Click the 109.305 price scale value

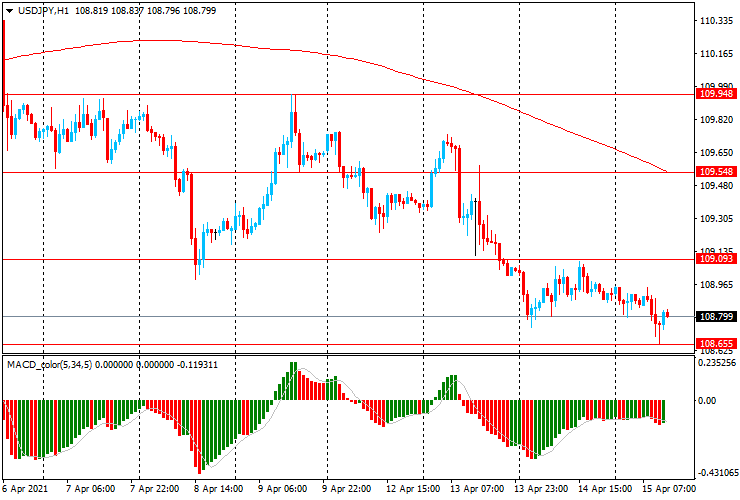(x=716, y=219)
